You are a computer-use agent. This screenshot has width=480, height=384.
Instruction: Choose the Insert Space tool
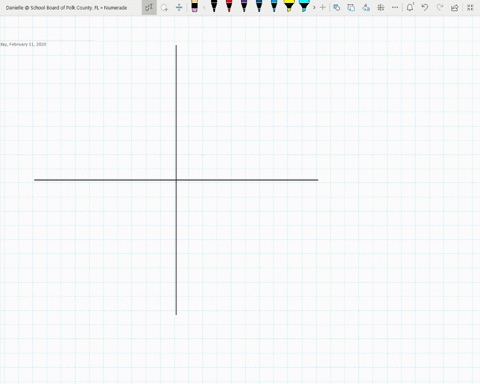[x=179, y=7]
